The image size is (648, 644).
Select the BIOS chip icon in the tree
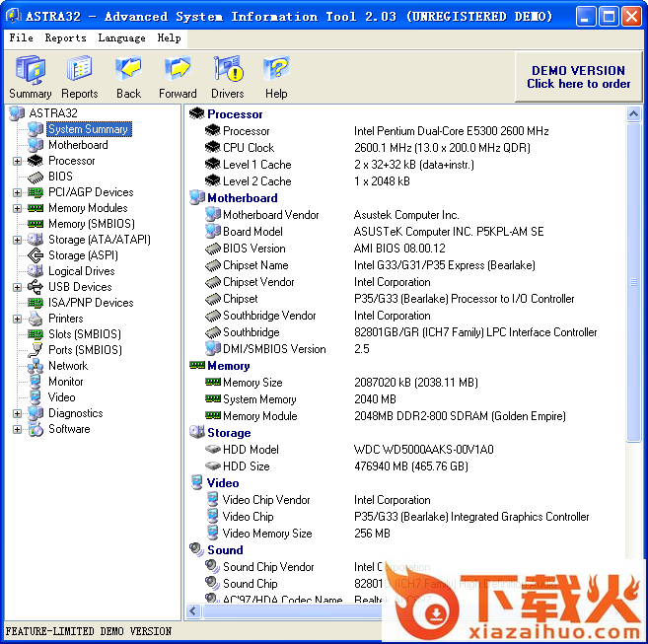pyautogui.click(x=36, y=177)
